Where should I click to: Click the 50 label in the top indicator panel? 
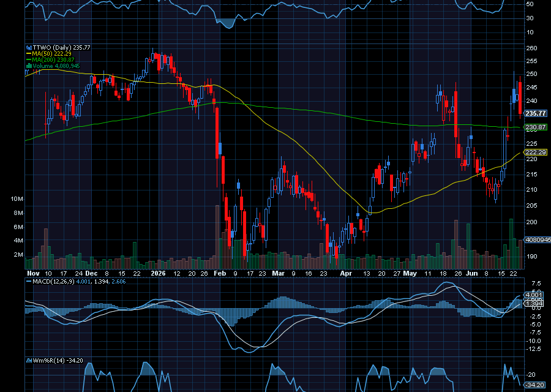coord(530,4)
